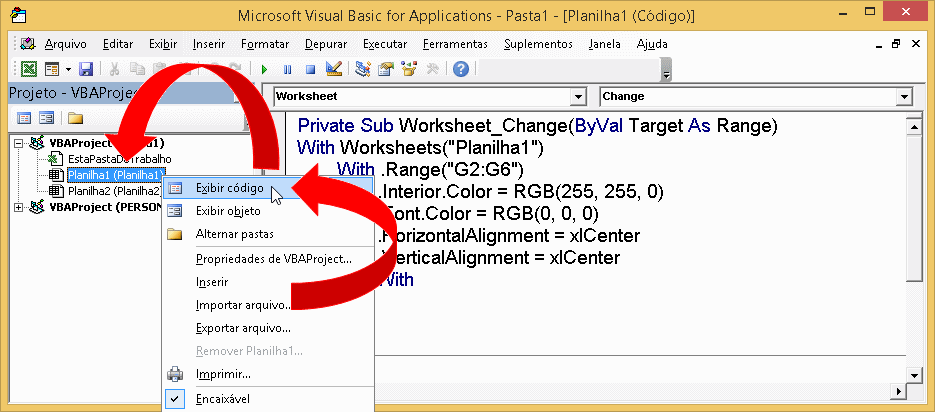Open the Exibir menu
The width and height of the screenshot is (935, 412).
[x=163, y=44]
